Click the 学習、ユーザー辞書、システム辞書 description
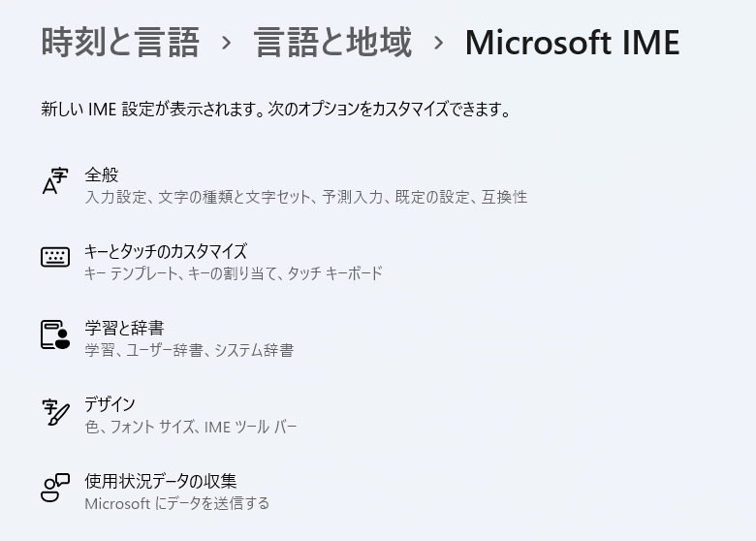The image size is (756, 541). pyautogui.click(x=189, y=350)
